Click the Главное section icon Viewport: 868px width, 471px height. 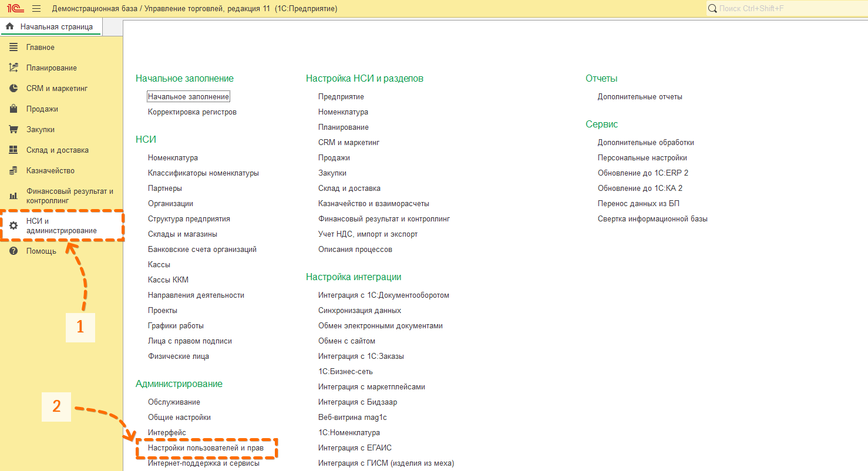click(x=14, y=48)
